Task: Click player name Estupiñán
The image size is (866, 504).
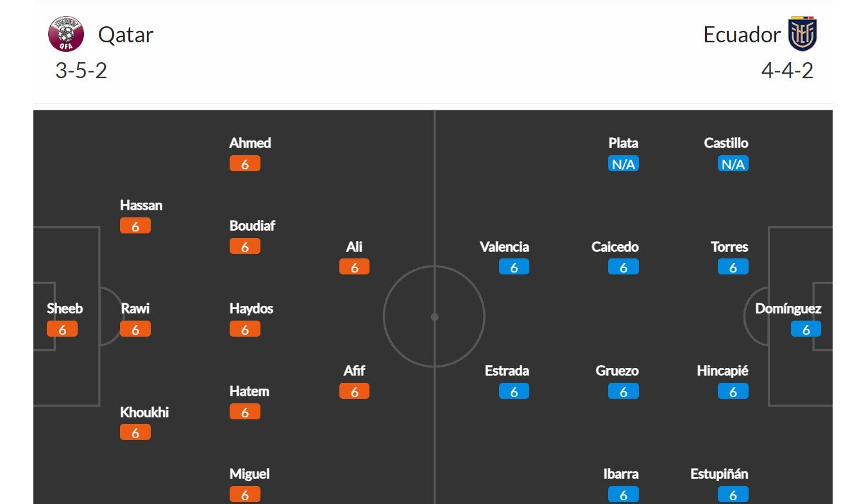Action: click(719, 475)
